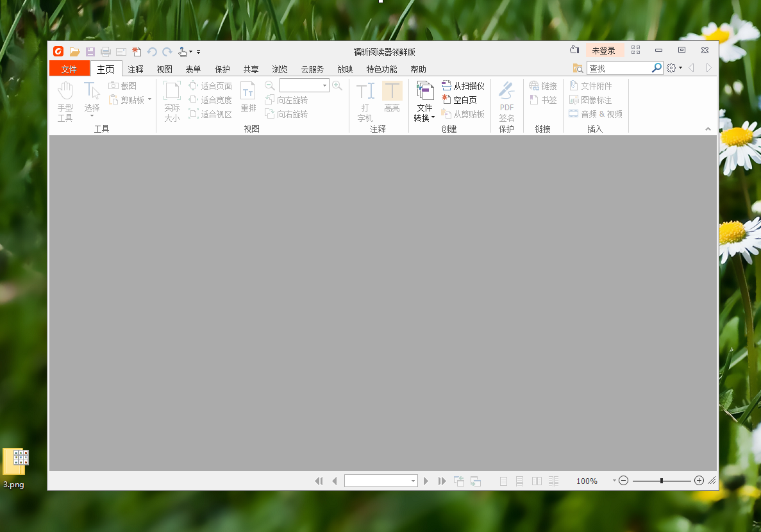Select the 手型工具 hand tool
761x532 pixels.
(x=65, y=102)
